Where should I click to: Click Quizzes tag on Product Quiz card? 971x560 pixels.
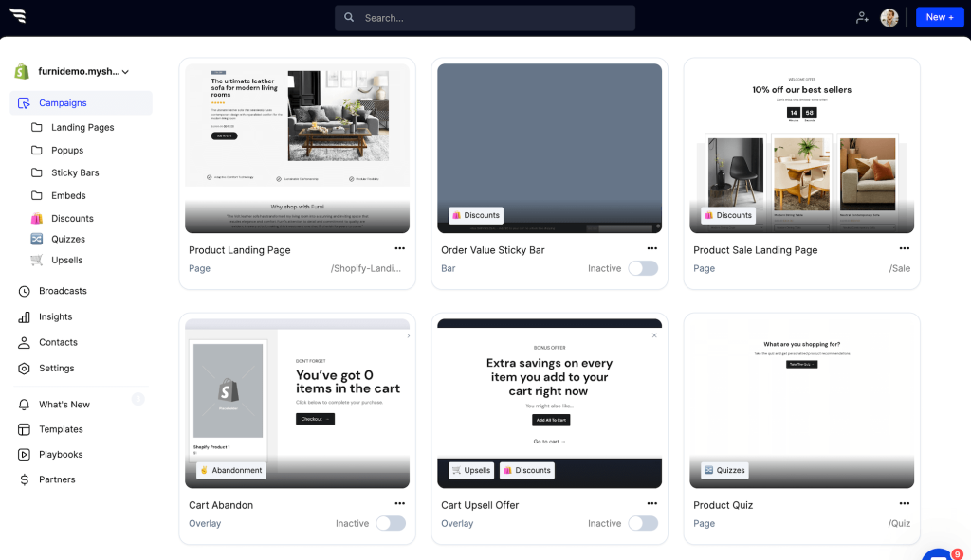724,470
